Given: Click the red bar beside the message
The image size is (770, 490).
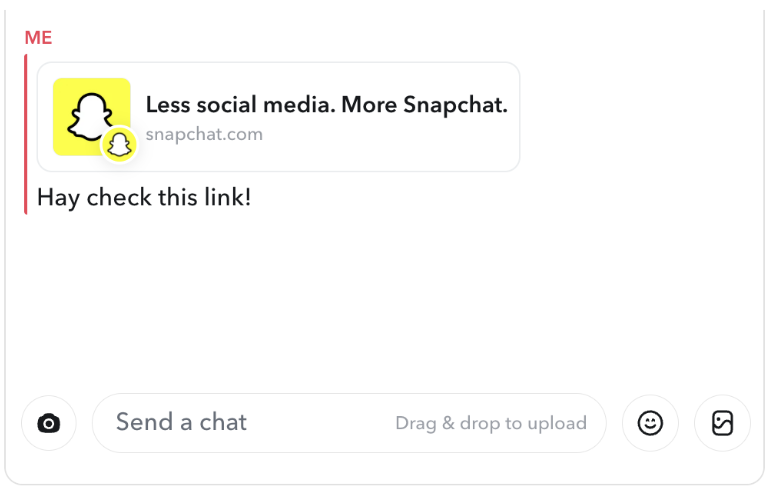Looking at the screenshot, I should 26,134.
